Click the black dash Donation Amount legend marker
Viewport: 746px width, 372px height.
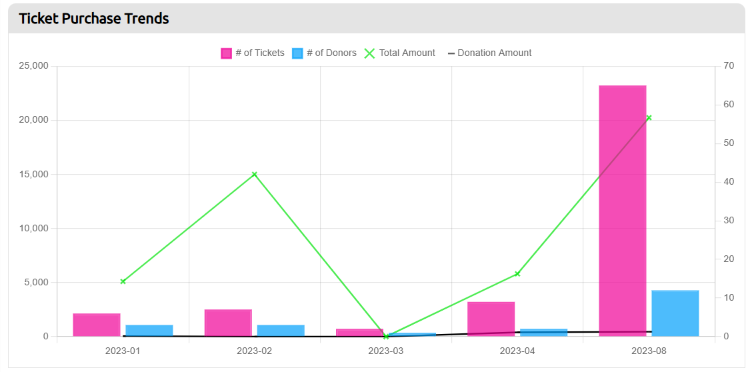click(x=451, y=53)
